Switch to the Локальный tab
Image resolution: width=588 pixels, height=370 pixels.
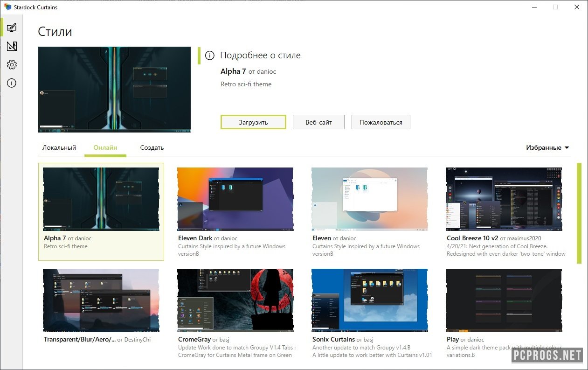point(59,147)
